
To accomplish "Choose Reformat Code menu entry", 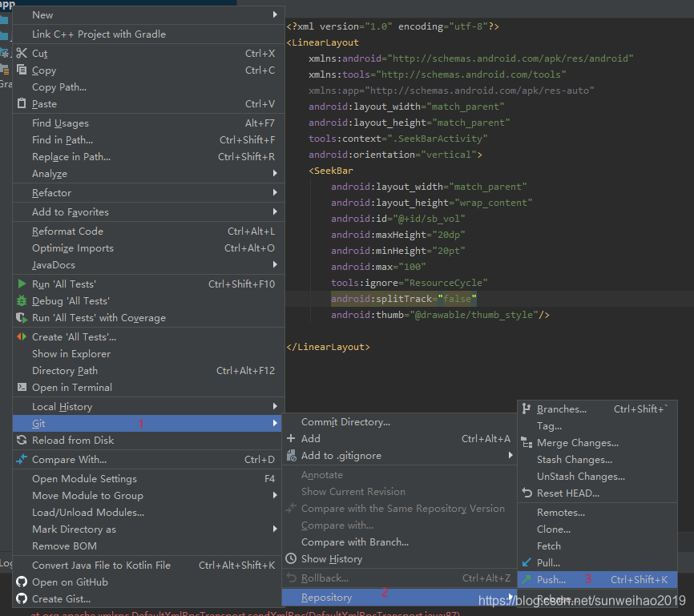I will 148,231.
